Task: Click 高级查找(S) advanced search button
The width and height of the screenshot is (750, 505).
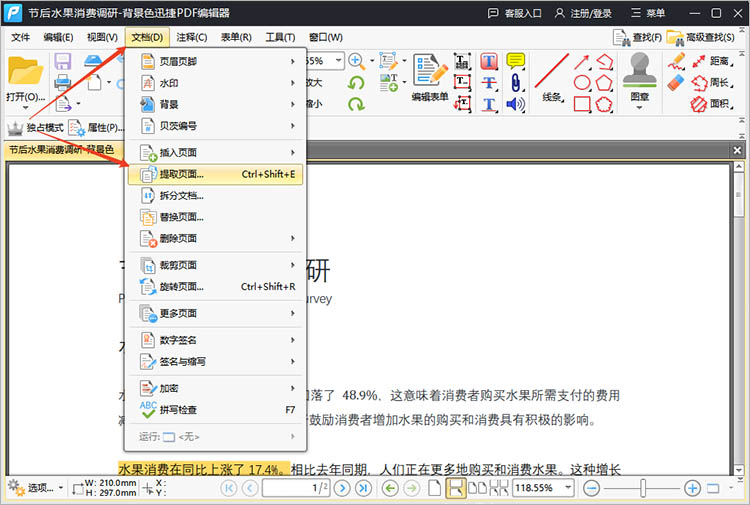Action: point(701,37)
